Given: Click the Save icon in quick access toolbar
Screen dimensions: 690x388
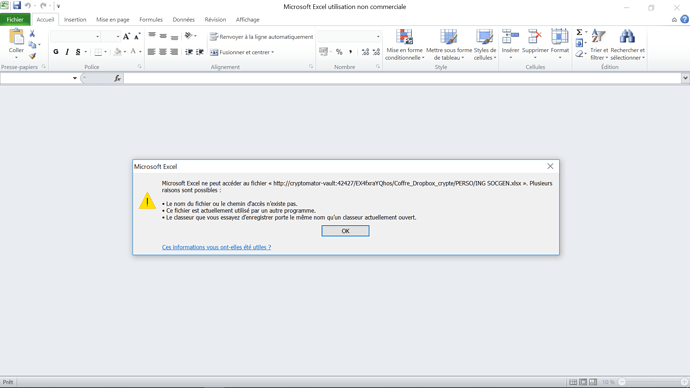Looking at the screenshot, I should pos(17,6).
